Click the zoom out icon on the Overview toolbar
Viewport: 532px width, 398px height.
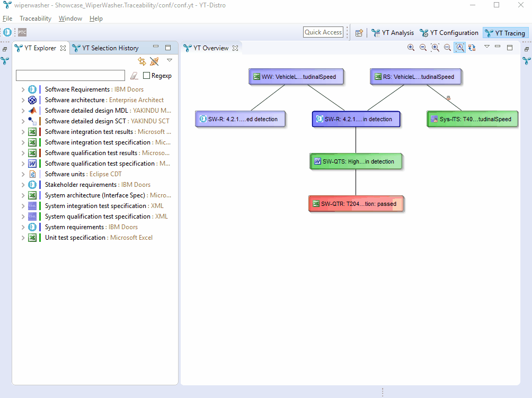coord(423,47)
